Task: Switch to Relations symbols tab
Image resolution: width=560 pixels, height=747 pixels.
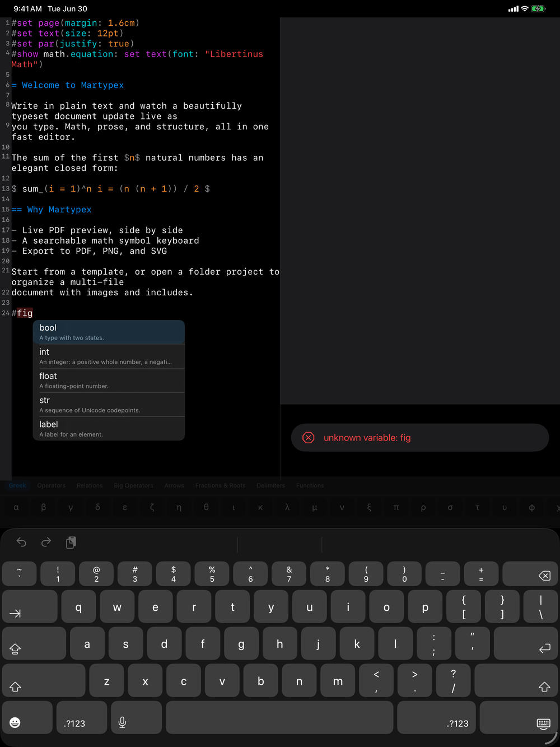Action: 90,485
